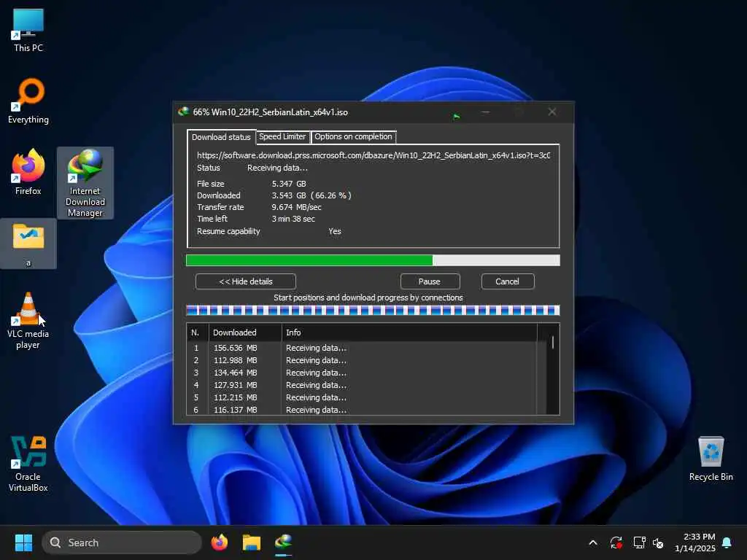
Task: Select connection row with 116.137 MB
Action: click(x=362, y=410)
